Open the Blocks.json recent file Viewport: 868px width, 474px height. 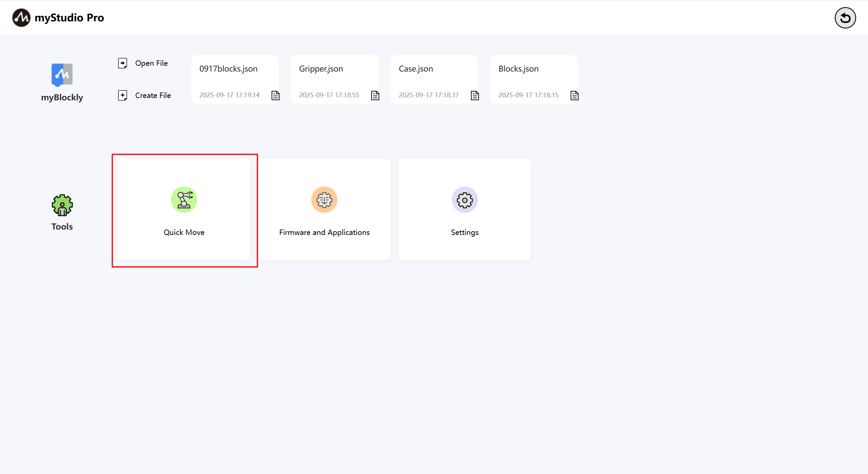[x=518, y=69]
